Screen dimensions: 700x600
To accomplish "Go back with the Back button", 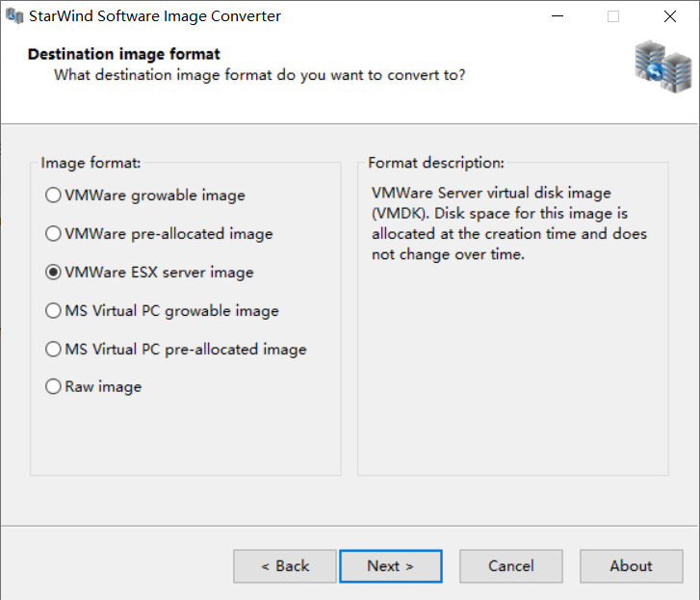I will 285,566.
